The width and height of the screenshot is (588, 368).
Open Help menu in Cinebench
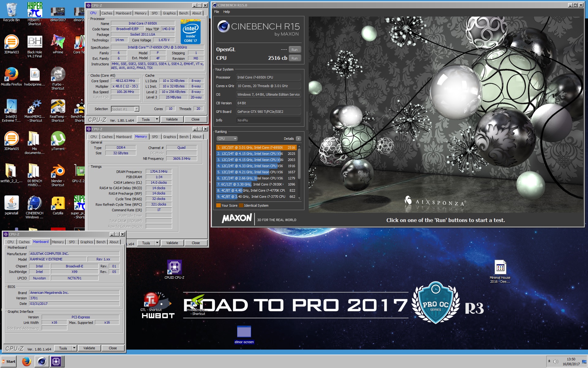click(x=227, y=12)
